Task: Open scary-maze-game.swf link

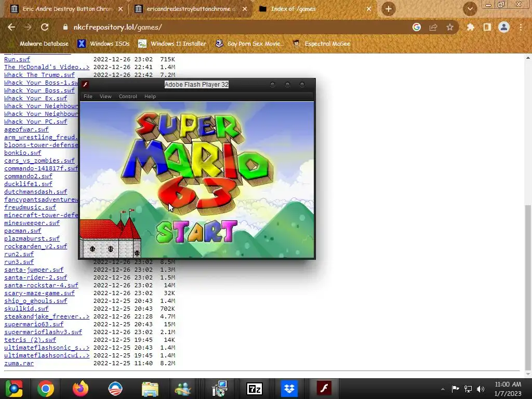Action: coord(39,293)
